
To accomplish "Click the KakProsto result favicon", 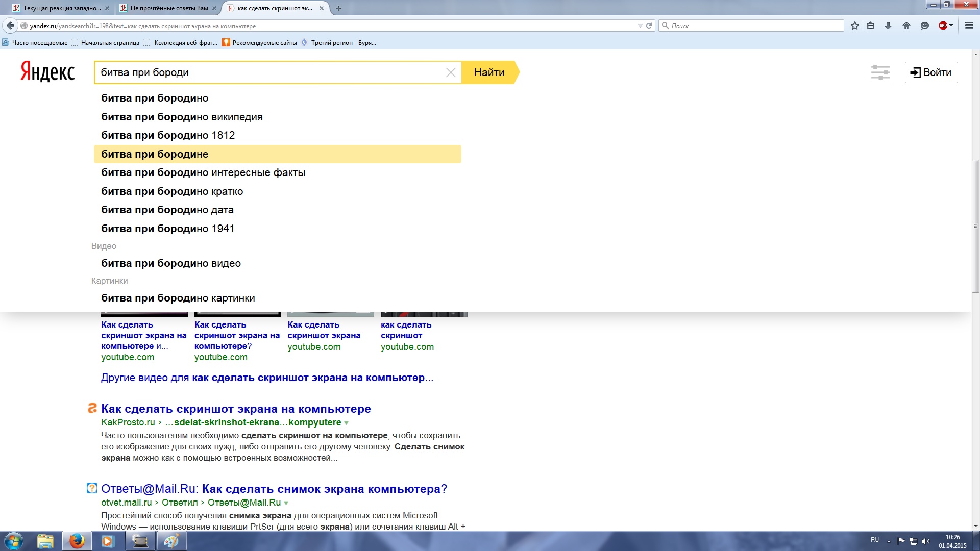I will tap(92, 408).
